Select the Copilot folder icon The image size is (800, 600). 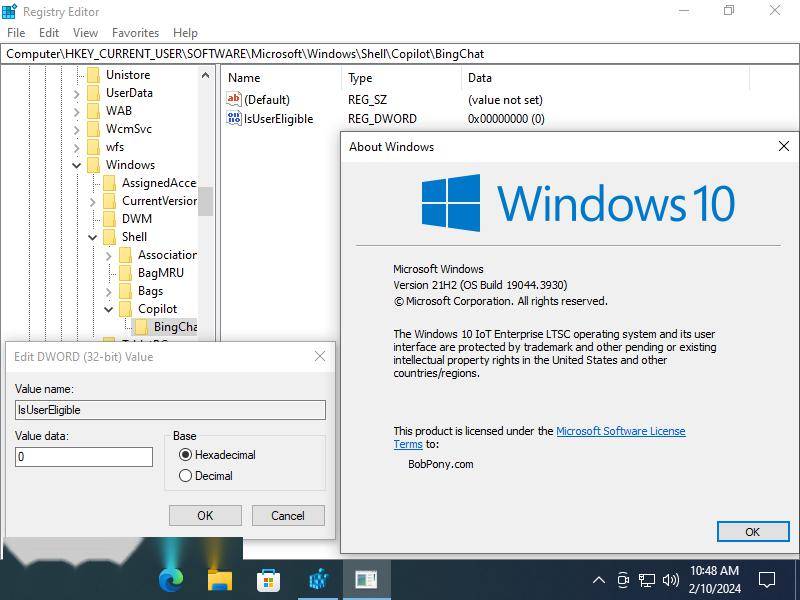click(126, 309)
